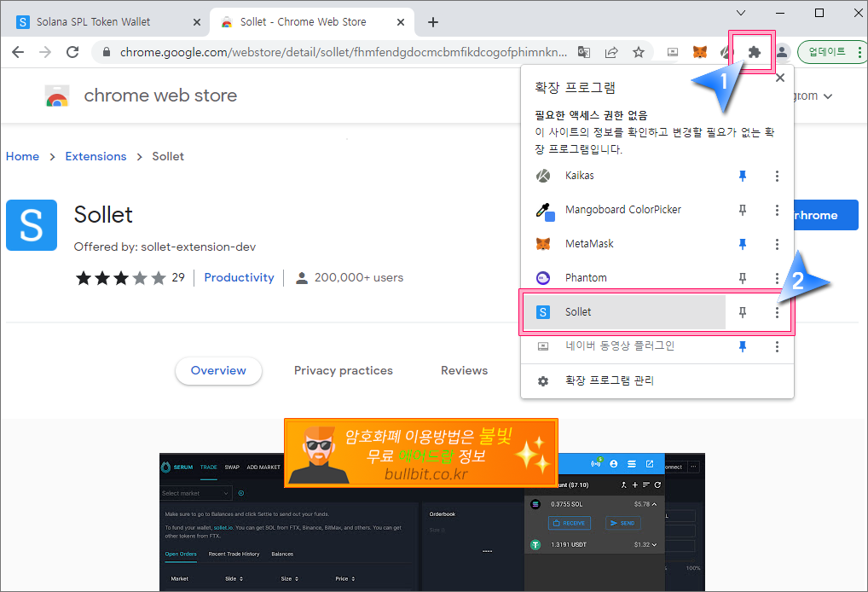Click the Kaikas toolbar icon
Viewport: 868px width, 592px height.
click(x=725, y=52)
